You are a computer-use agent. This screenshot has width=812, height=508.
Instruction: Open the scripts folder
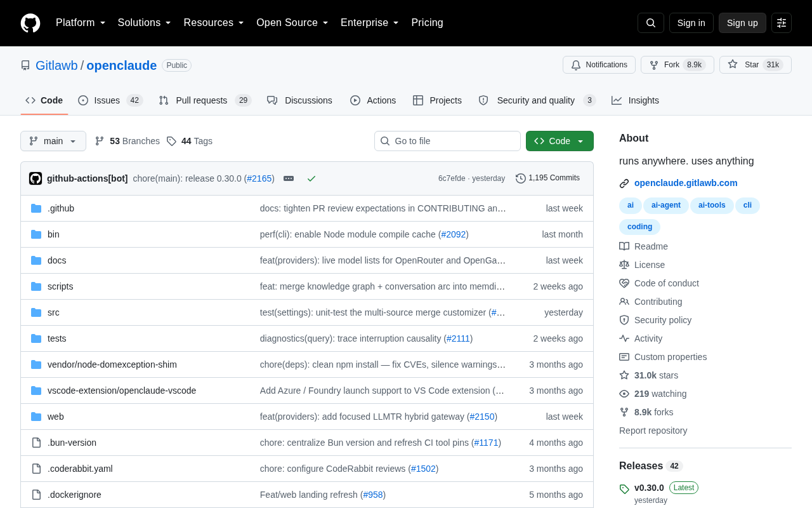(60, 286)
